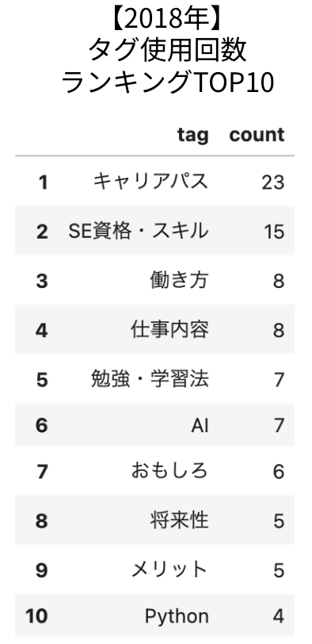Select the おもしろ tag cell

tap(169, 470)
